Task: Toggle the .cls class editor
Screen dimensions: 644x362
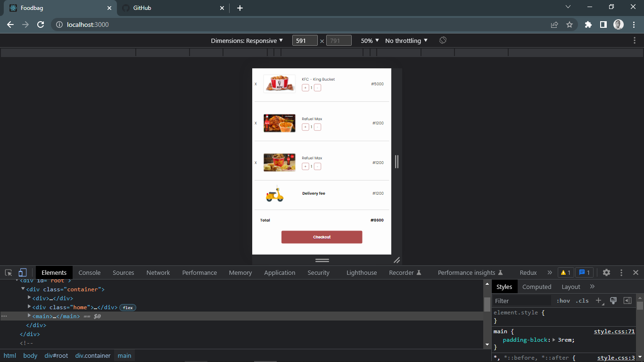Action: [x=582, y=300]
